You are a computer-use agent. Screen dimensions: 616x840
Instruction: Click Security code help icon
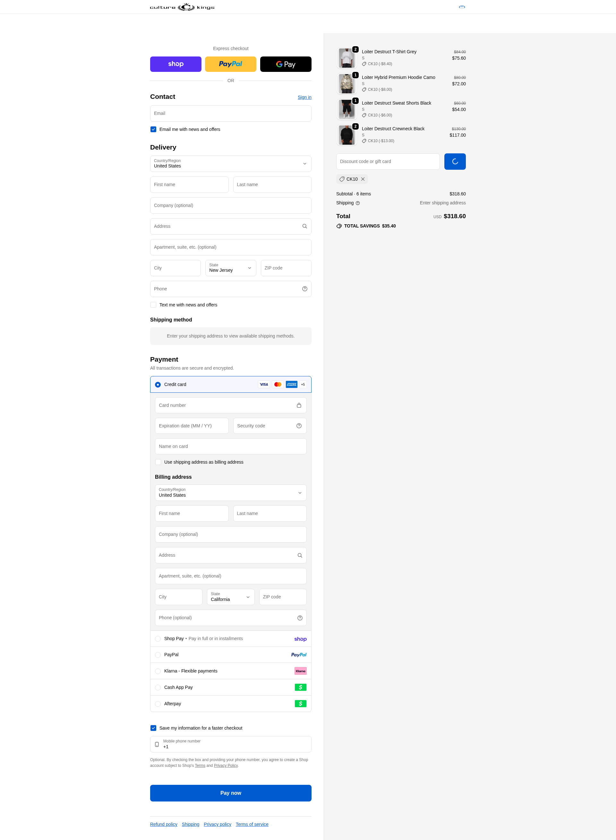[299, 426]
